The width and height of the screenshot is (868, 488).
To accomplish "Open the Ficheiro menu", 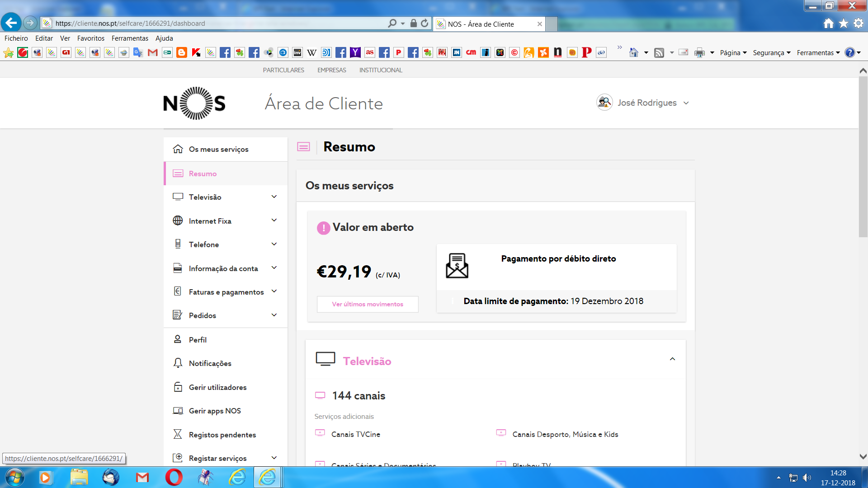I will pos(16,38).
